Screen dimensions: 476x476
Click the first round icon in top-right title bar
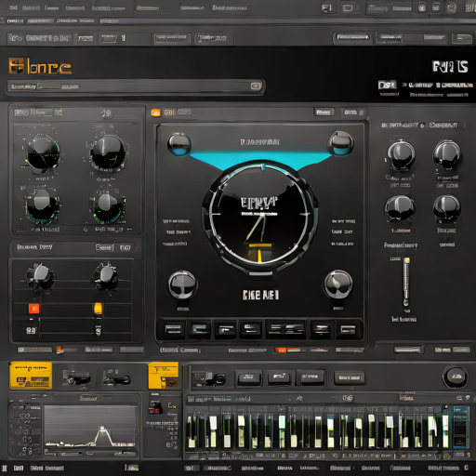tap(422, 7)
